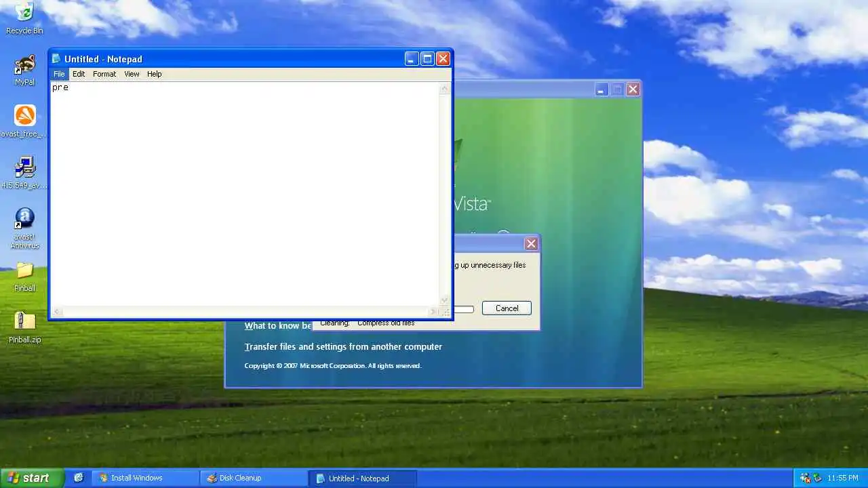Open the View menu in Notepad

tap(132, 74)
